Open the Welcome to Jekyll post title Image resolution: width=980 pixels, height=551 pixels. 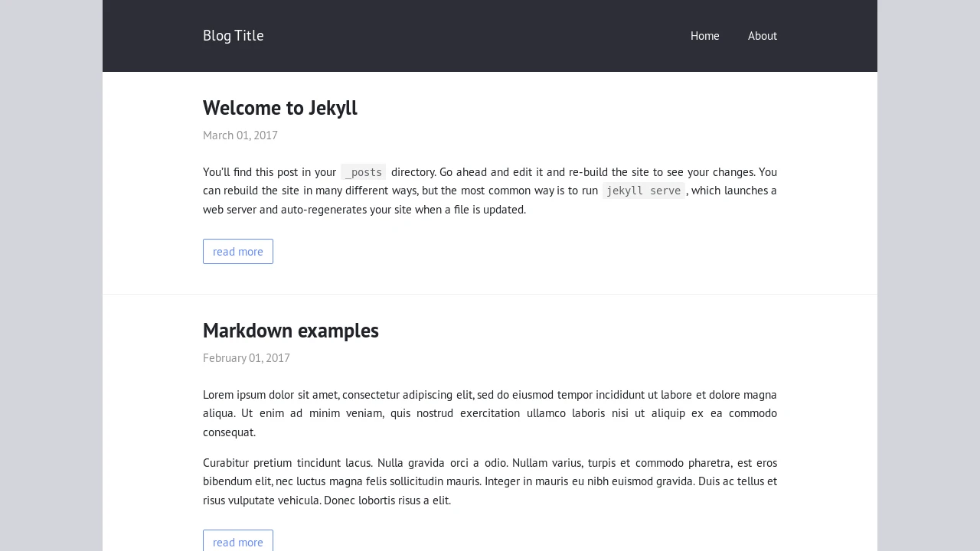pos(280,108)
